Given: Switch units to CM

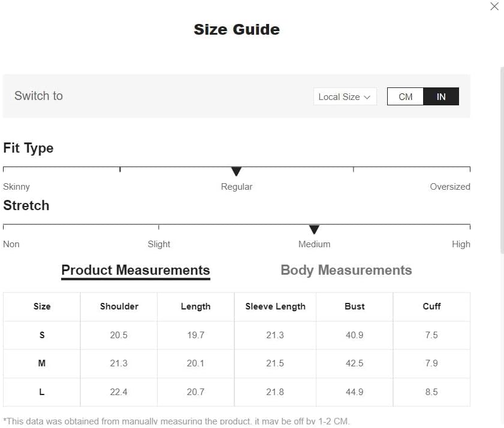Looking at the screenshot, I should coord(405,96).
